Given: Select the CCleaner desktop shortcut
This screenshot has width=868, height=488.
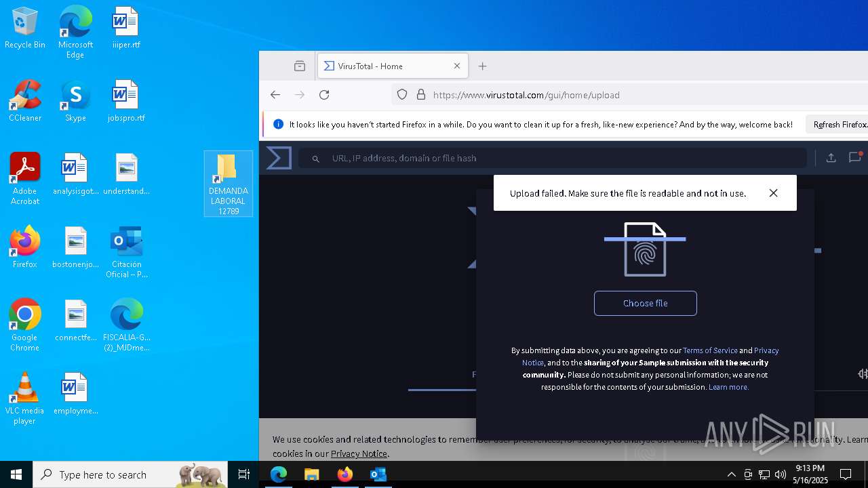Looking at the screenshot, I should (25, 102).
